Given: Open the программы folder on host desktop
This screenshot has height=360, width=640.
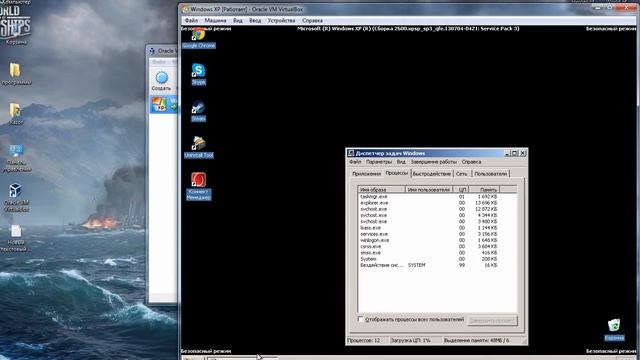Looking at the screenshot, I should (x=16, y=73).
